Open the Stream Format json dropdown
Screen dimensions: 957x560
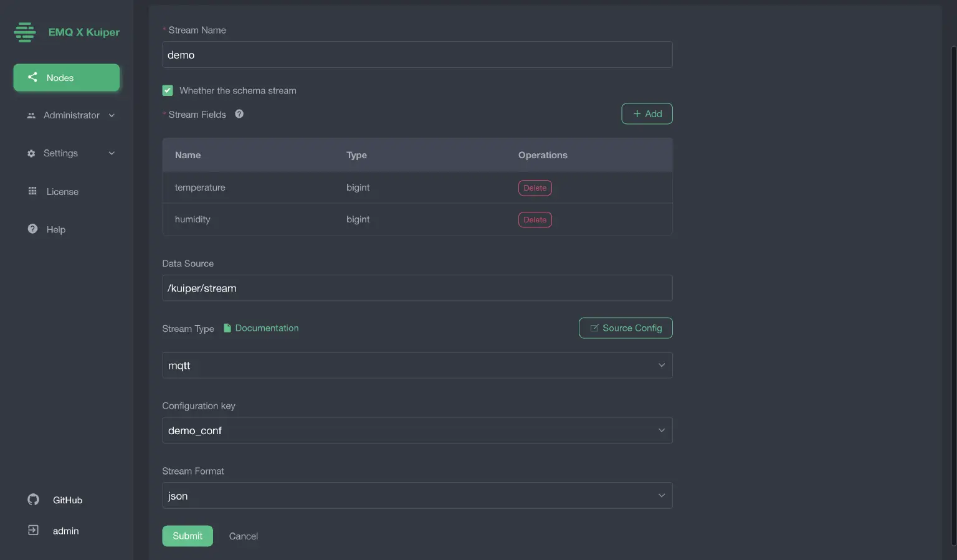tap(417, 496)
